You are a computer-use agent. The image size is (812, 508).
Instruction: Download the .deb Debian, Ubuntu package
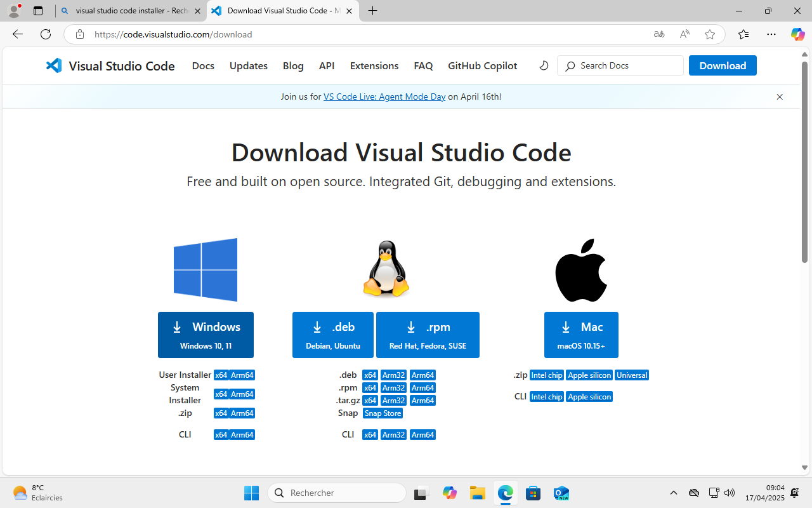333,335
